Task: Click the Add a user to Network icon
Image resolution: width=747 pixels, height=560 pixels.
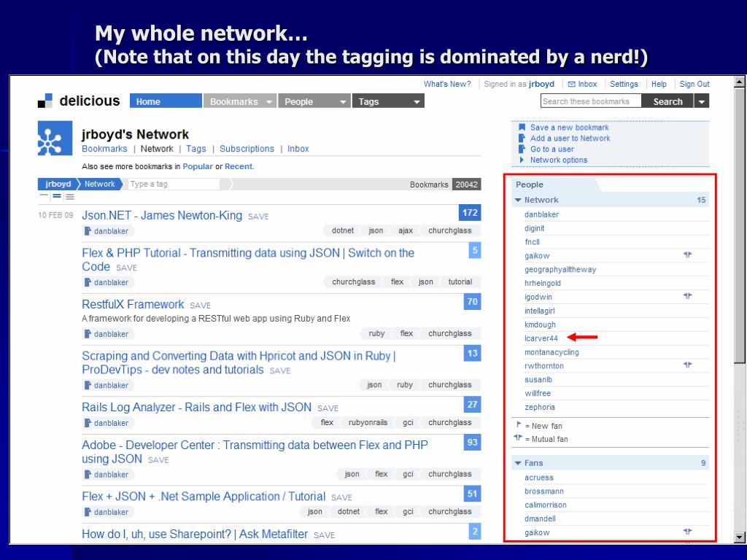Action: 522,138
